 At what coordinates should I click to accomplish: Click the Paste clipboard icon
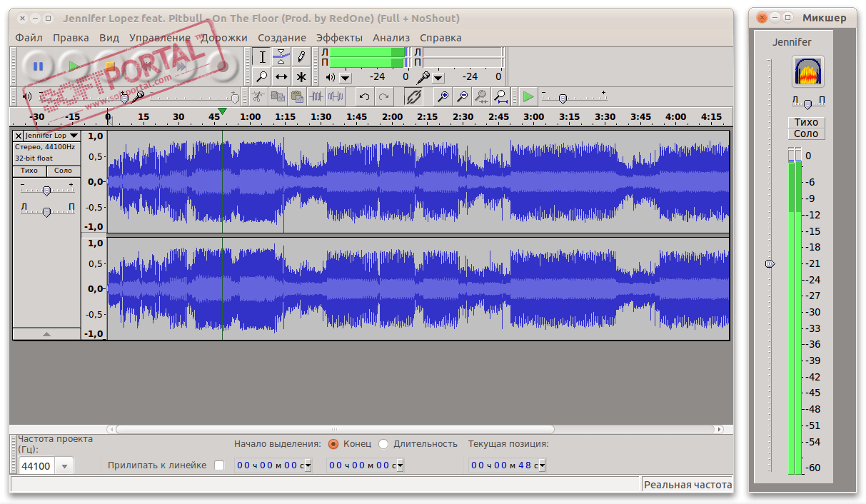point(297,96)
